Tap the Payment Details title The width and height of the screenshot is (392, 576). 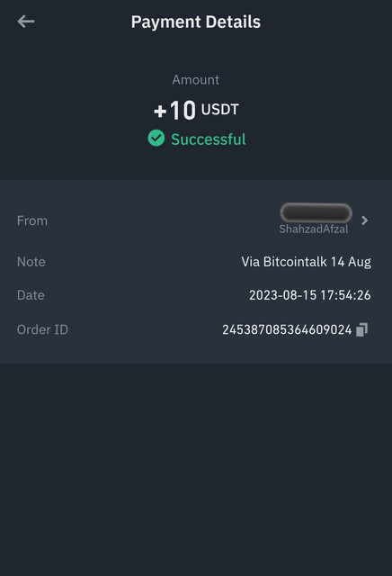click(x=196, y=22)
